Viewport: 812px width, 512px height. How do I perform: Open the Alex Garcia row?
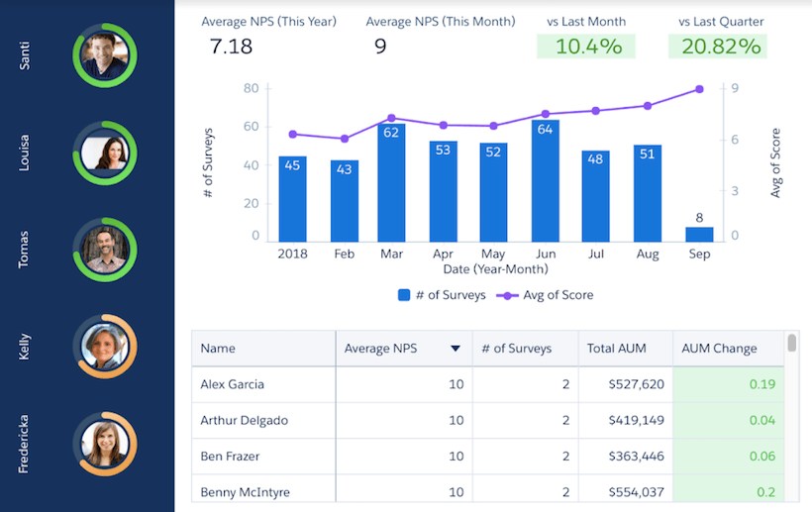tap(233, 384)
